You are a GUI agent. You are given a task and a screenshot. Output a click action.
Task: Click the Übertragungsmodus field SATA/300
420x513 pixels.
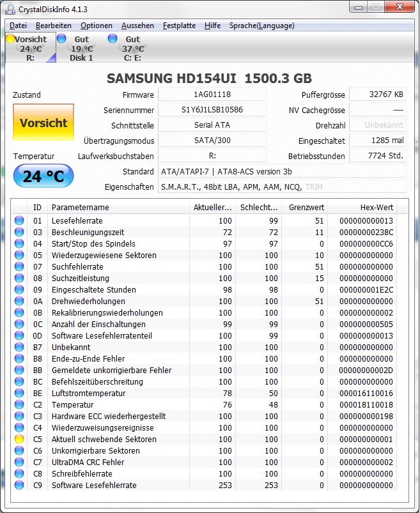pyautogui.click(x=212, y=141)
